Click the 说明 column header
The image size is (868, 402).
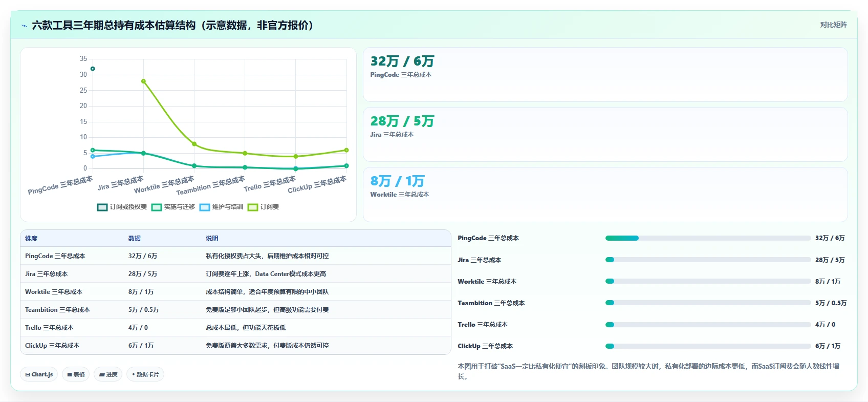(x=212, y=239)
